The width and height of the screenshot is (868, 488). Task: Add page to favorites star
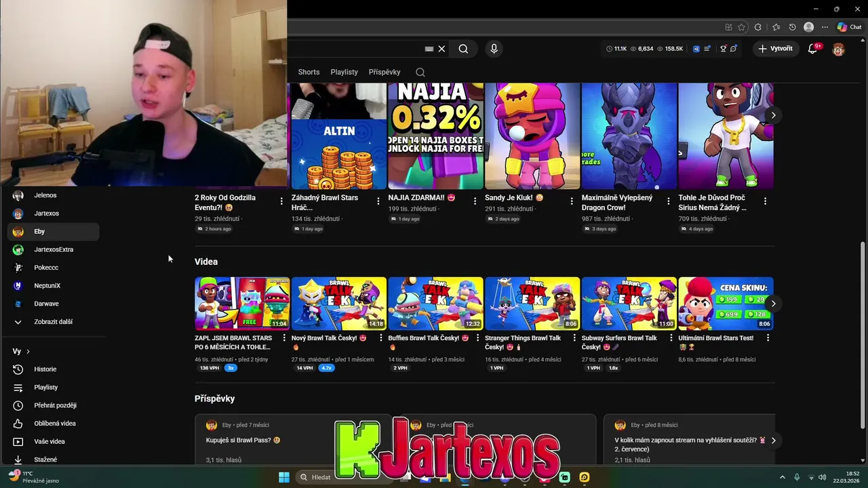point(741,27)
